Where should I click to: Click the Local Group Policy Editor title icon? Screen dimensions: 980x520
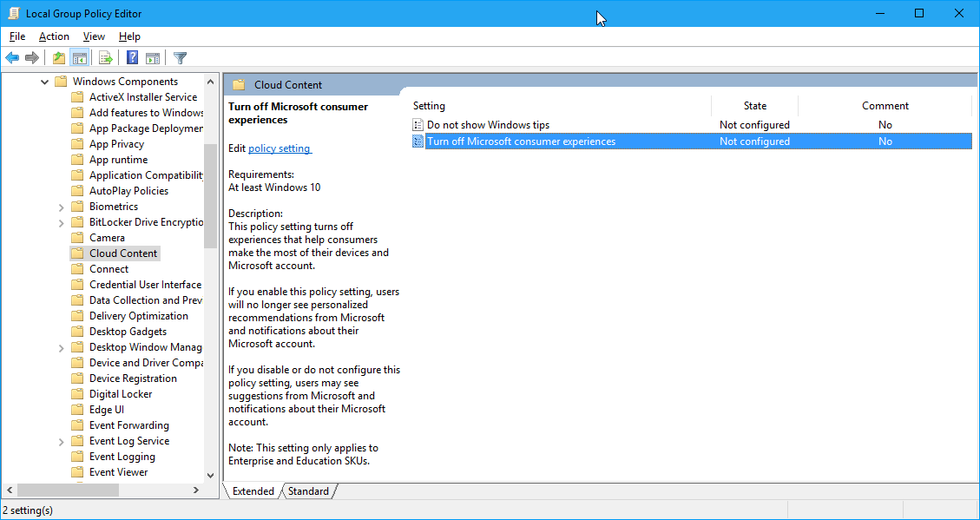coord(14,13)
